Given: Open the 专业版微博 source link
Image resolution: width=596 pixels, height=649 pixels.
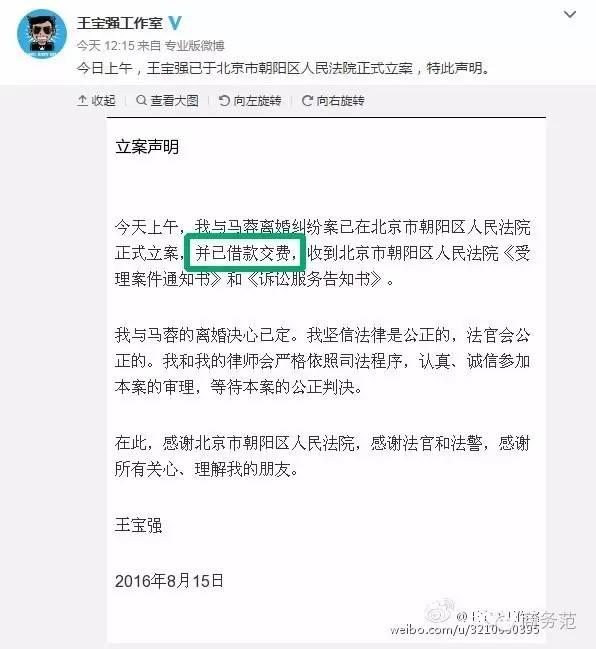Looking at the screenshot, I should (x=194, y=46).
